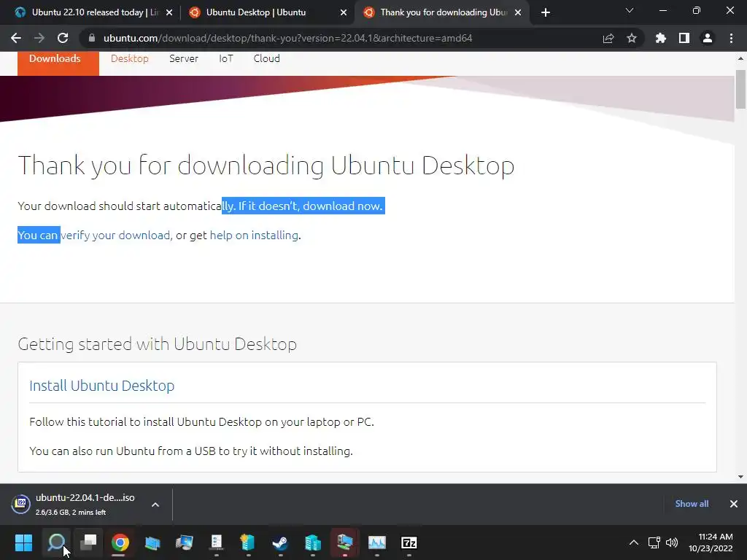Close the Ubuntu 22.10 released today tab
Viewport: 747px width, 560px height.
[169, 12]
